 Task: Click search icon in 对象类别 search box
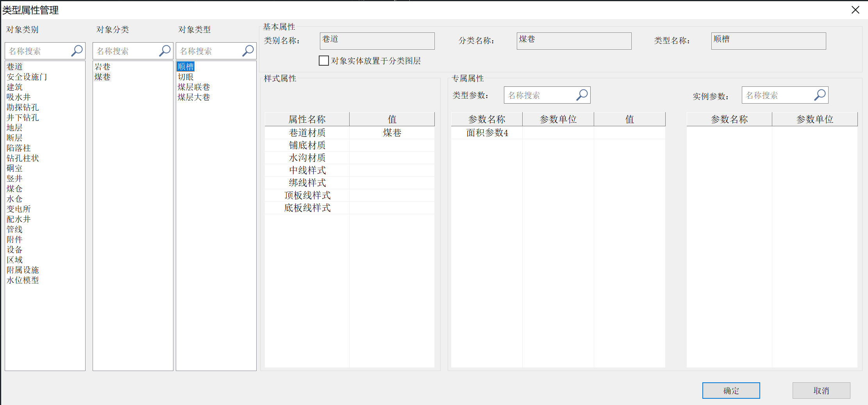[x=77, y=51]
